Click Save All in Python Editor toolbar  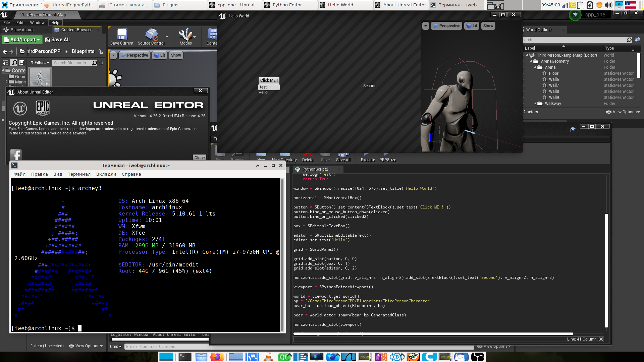point(343,157)
